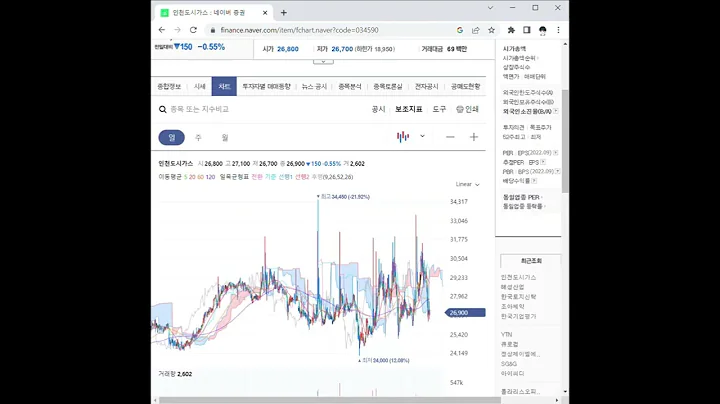The image size is (720, 404).
Task: Select the 일 daily period button
Action: (171, 138)
